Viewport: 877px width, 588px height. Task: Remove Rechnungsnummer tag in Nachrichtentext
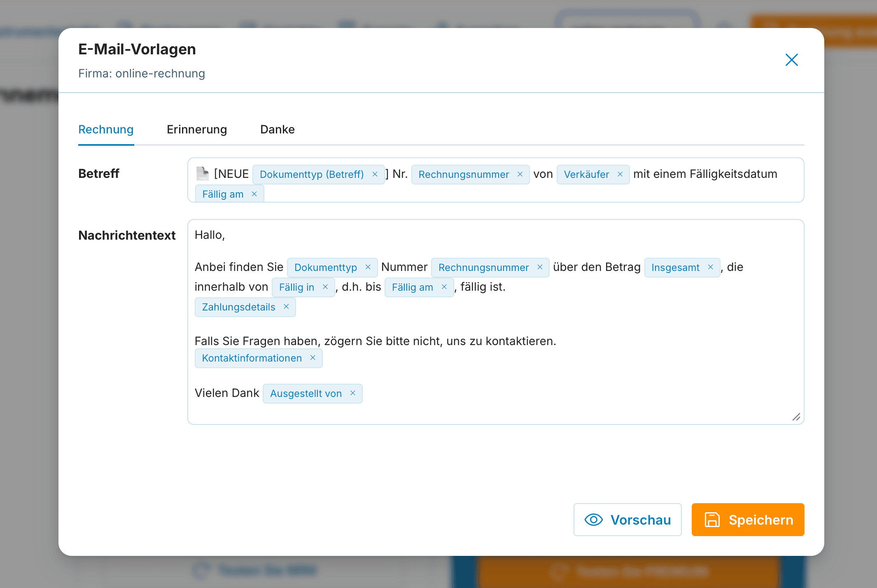click(x=540, y=267)
